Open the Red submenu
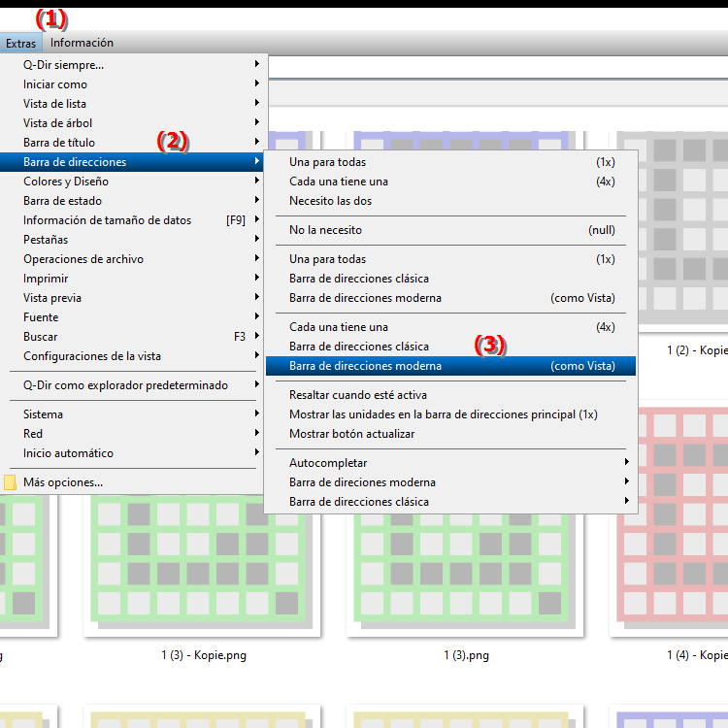Screen dimensions: 728x728 click(133, 434)
